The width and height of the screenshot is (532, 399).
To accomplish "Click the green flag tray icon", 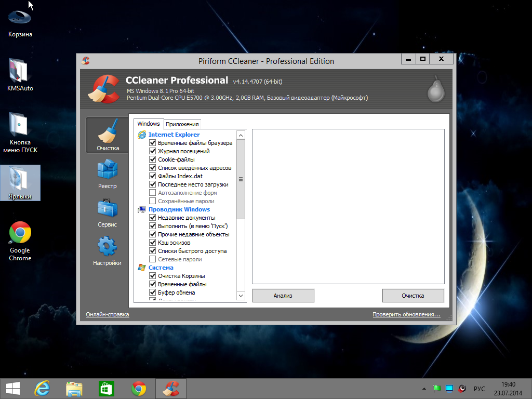I will pyautogui.click(x=437, y=388).
